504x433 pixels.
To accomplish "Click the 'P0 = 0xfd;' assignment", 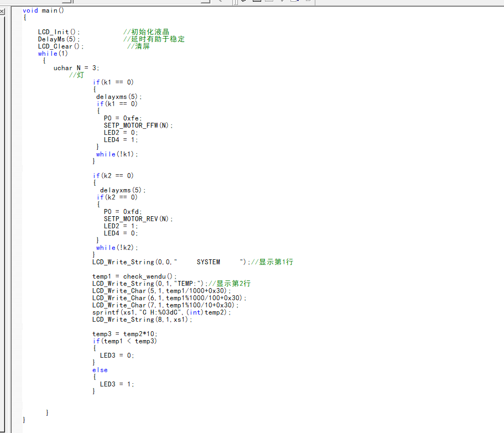I will tap(123, 212).
